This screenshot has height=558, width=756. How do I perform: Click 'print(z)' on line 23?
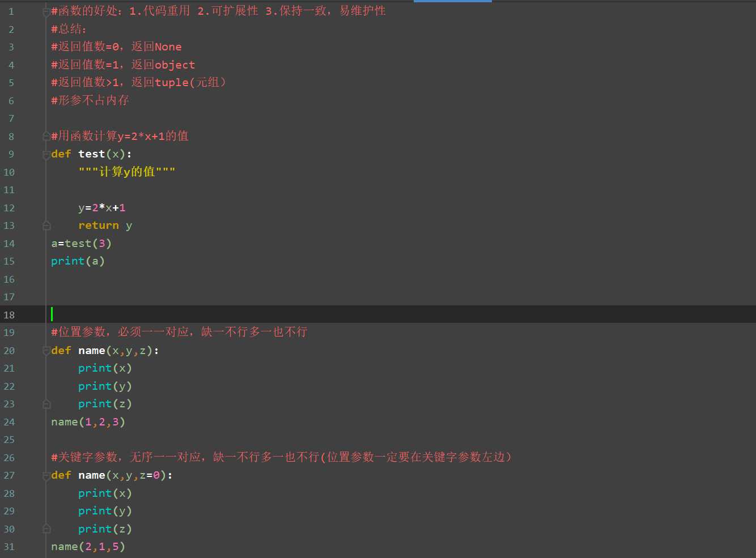coord(105,404)
